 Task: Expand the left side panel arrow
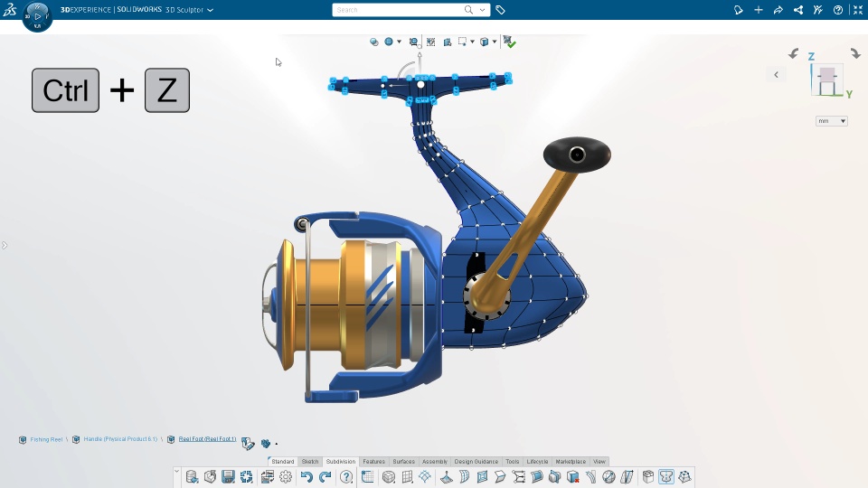pos(5,245)
